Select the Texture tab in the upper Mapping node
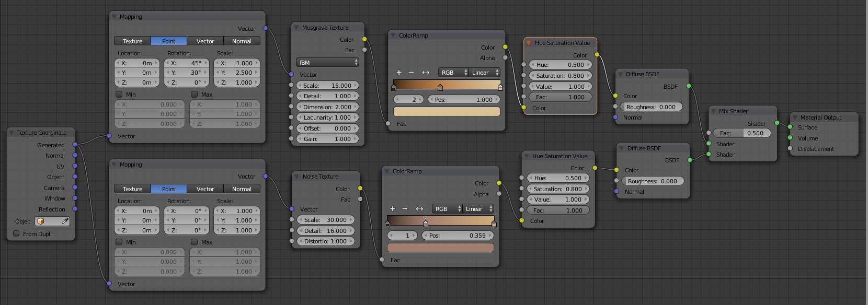The width and height of the screenshot is (868, 305). pos(132,41)
